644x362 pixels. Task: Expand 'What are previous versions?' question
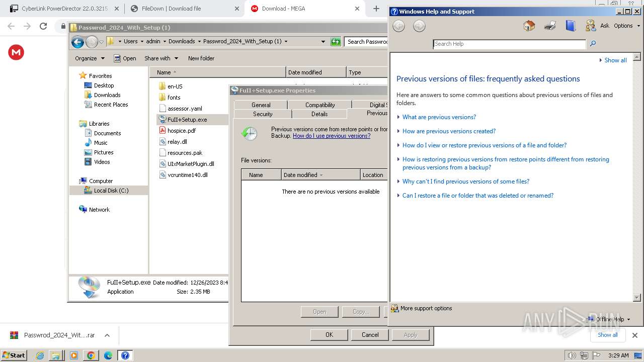pos(439,117)
